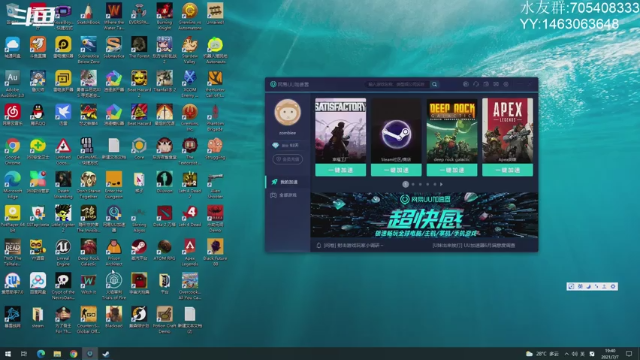Click the Satisfactory game cover
640x360 pixels.
[x=340, y=131]
